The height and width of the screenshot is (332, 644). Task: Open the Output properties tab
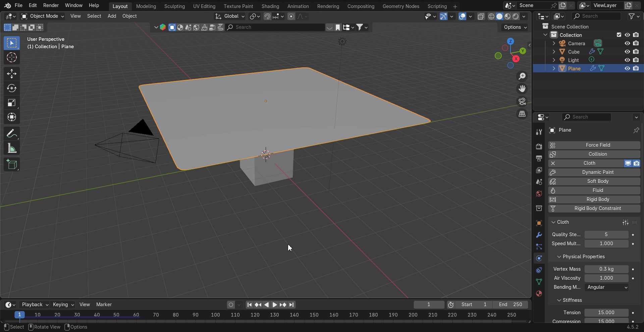tap(539, 158)
